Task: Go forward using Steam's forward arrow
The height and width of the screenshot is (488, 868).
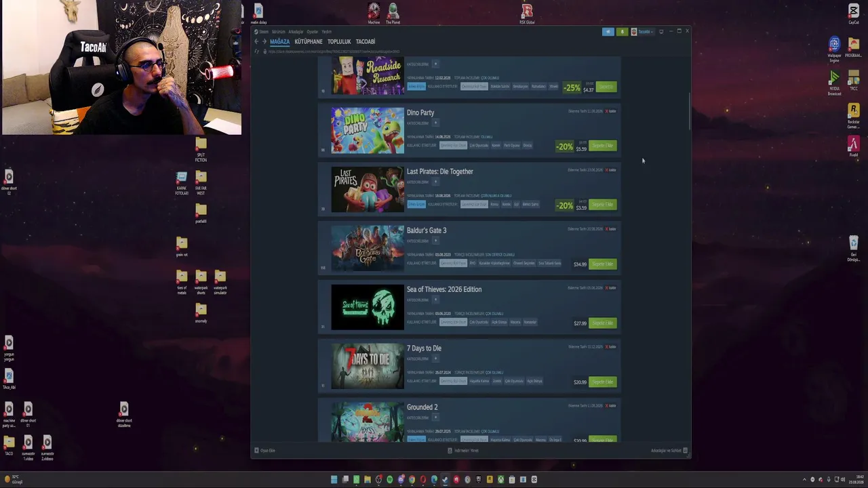Action: tap(264, 41)
